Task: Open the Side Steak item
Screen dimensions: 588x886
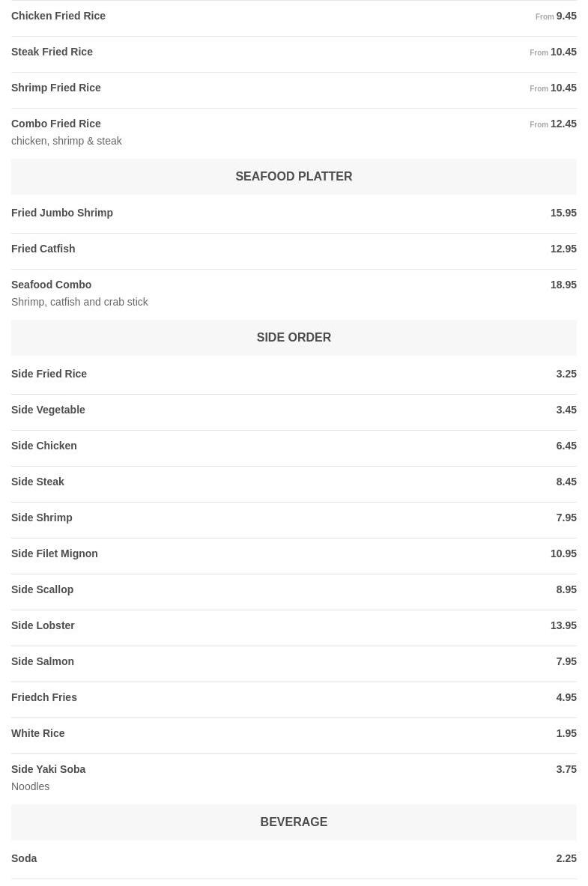Action: (x=38, y=482)
